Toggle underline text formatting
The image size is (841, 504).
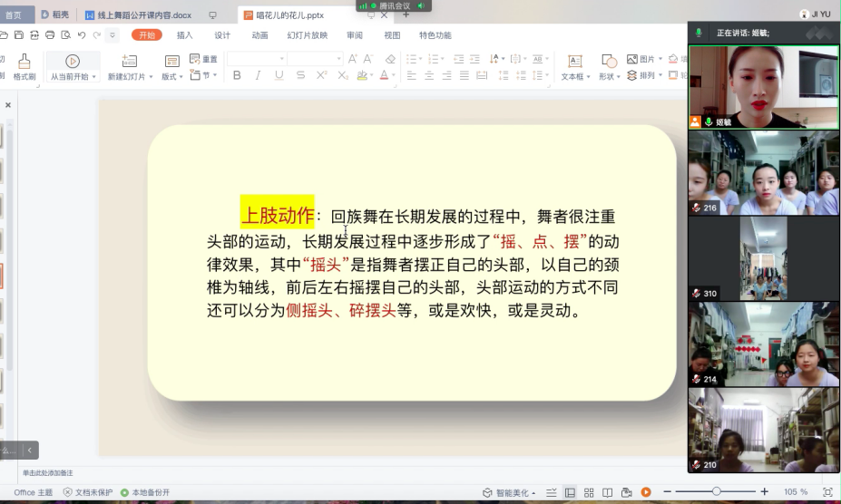pyautogui.click(x=279, y=75)
